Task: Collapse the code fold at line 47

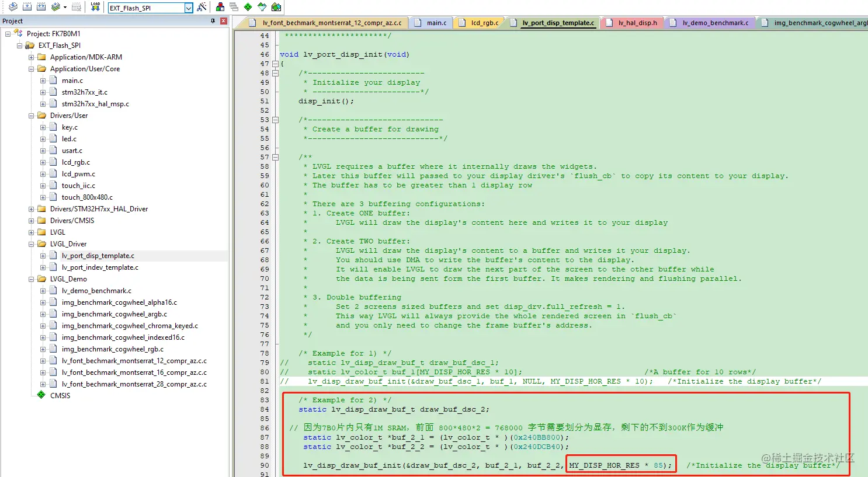Action: (x=275, y=64)
